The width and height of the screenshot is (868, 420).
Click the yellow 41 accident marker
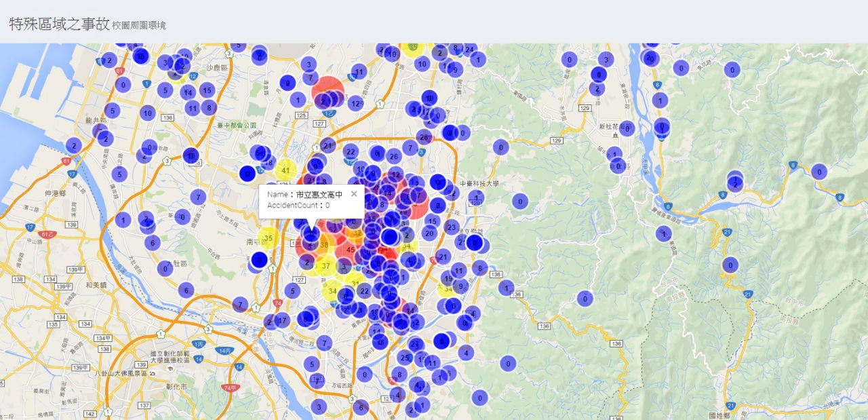click(285, 170)
